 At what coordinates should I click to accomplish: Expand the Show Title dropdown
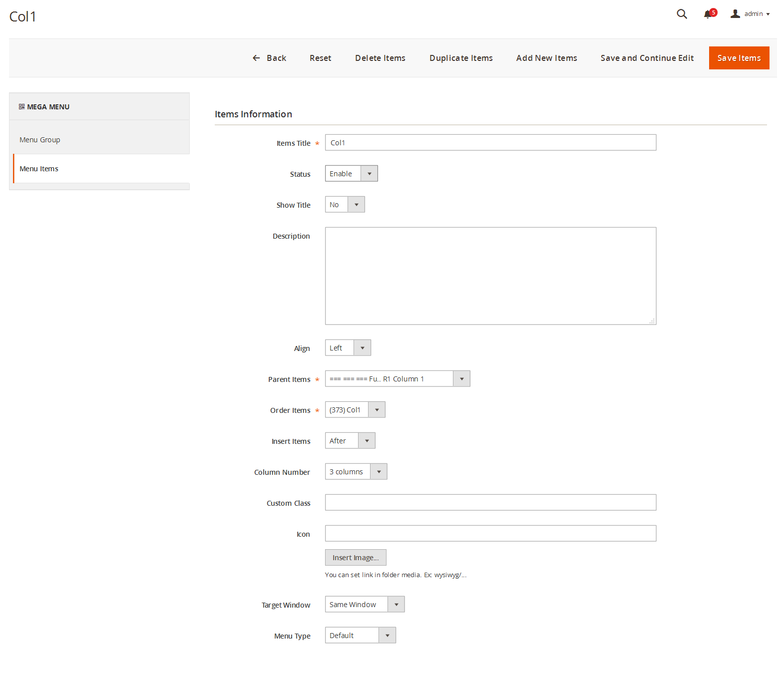pos(345,205)
